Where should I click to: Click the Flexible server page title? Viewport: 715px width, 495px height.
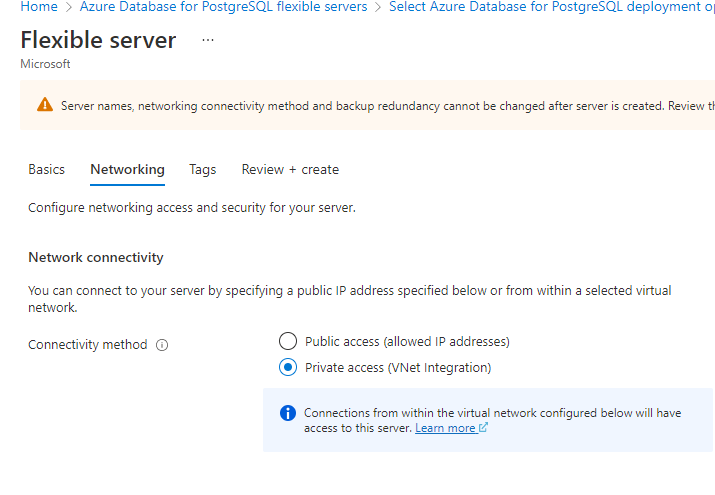(x=98, y=40)
